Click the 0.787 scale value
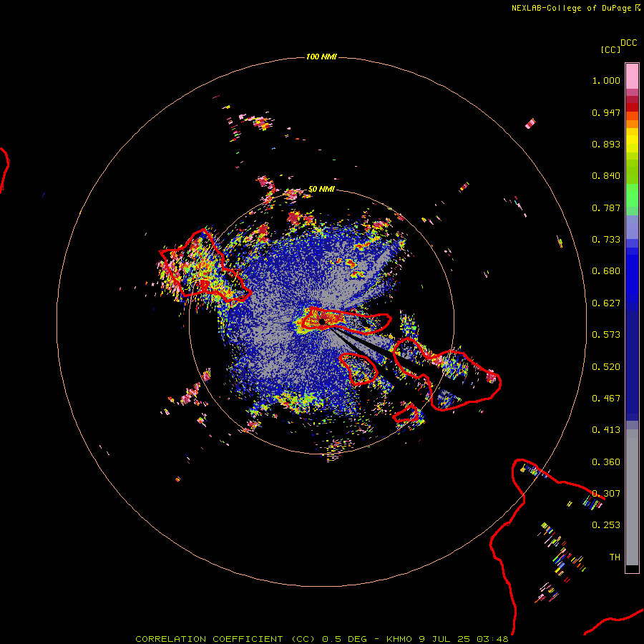The width and height of the screenshot is (644, 644). [606, 208]
